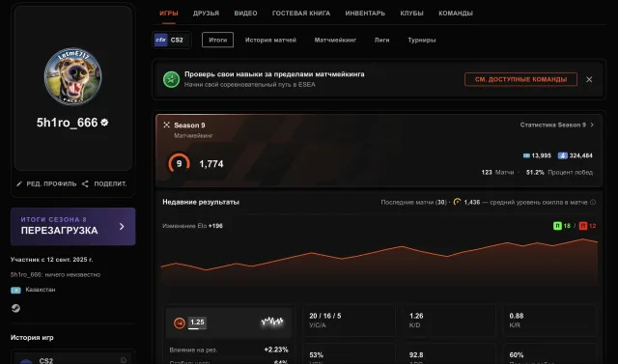Click the CS2 game logo chip

coord(172,40)
